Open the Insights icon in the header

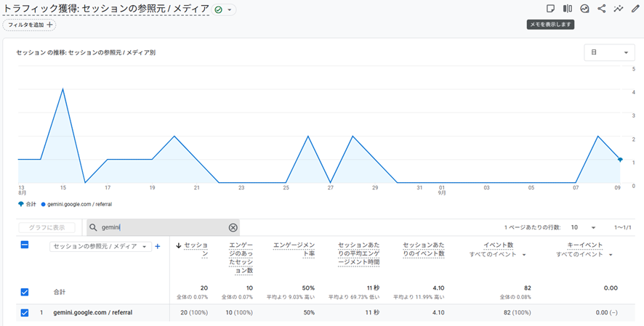point(584,9)
